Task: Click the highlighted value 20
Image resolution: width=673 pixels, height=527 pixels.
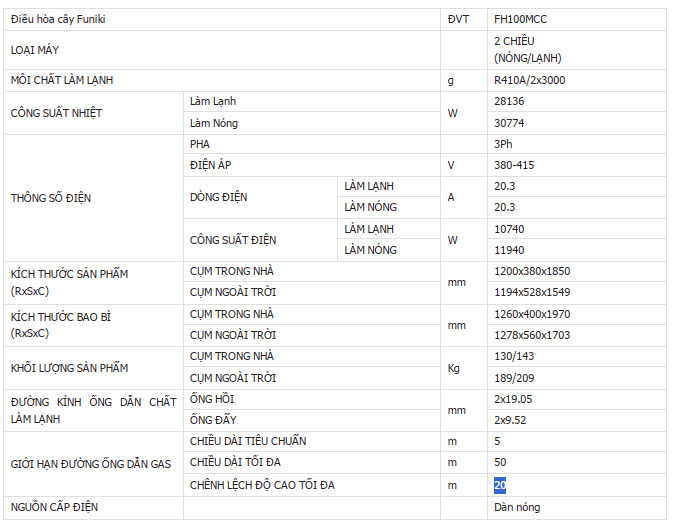Action: (500, 485)
